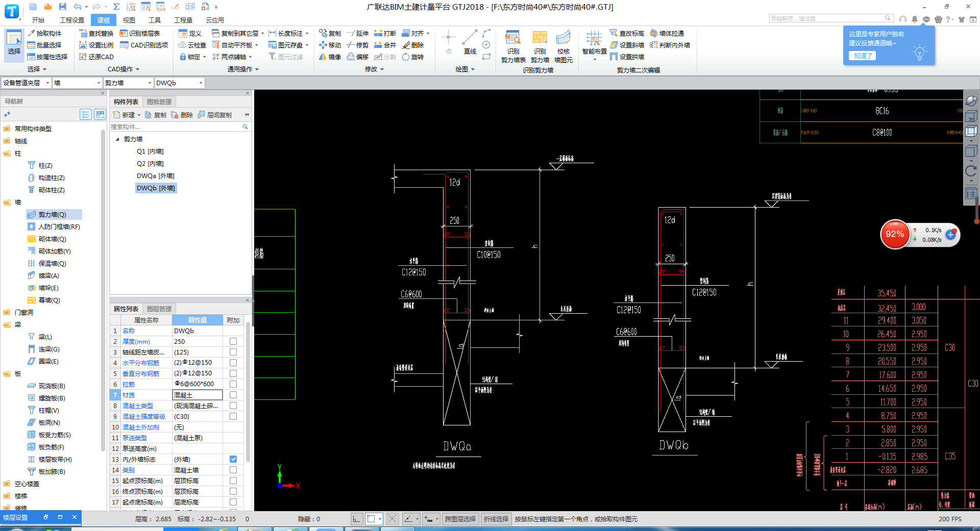Switch to the 图纸管理 tab

(159, 102)
